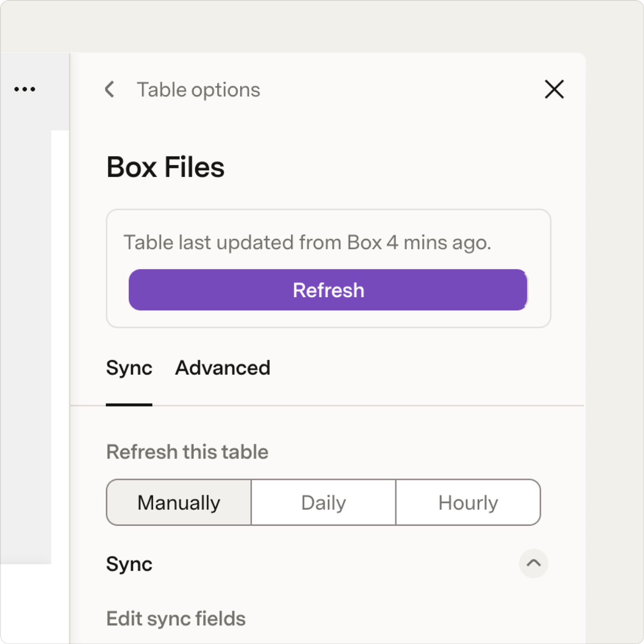This screenshot has width=644, height=644.
Task: Set table refresh to Hourly
Action: point(468,502)
